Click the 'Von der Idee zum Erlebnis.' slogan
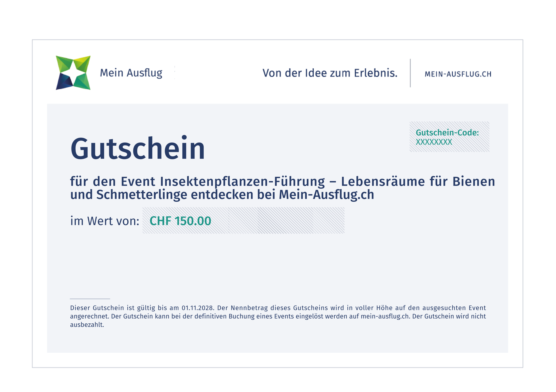Image resolution: width=556 pixels, height=392 pixels. (x=330, y=73)
